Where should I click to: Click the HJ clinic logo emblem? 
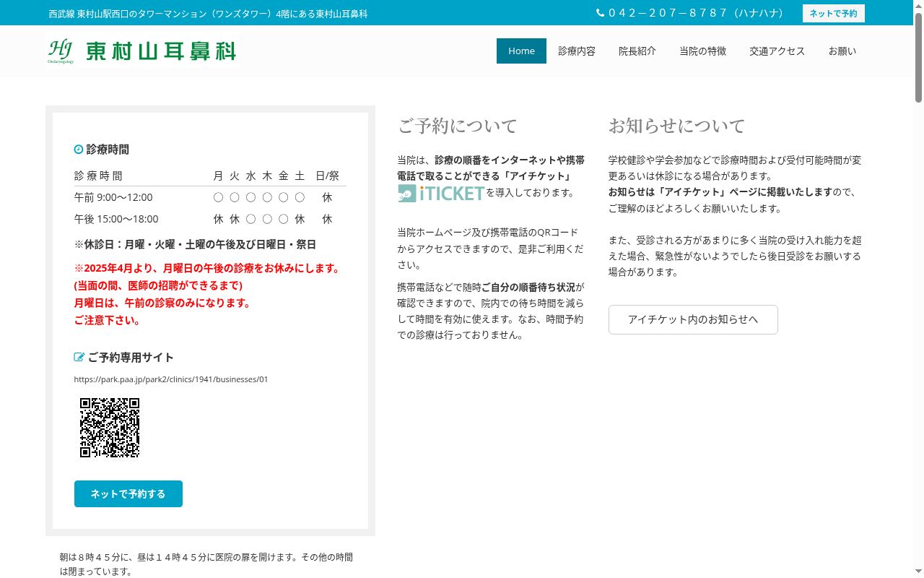[x=61, y=51]
